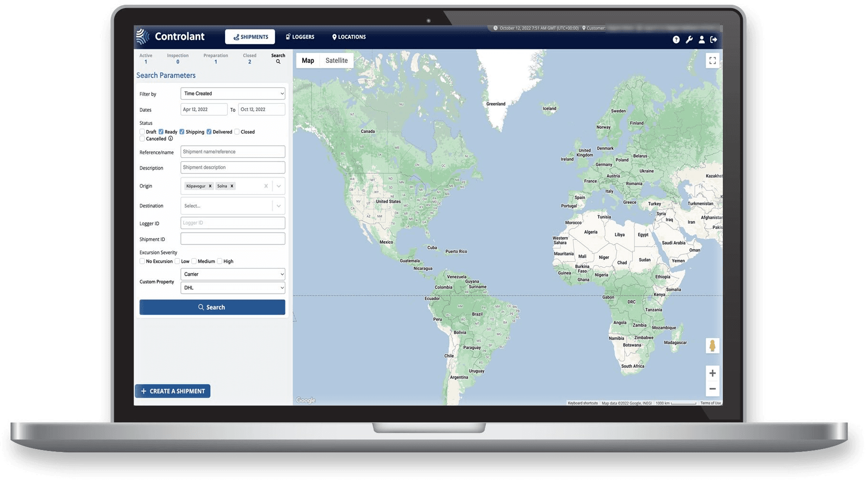Show Active shipments list
The image size is (868, 480).
146,59
